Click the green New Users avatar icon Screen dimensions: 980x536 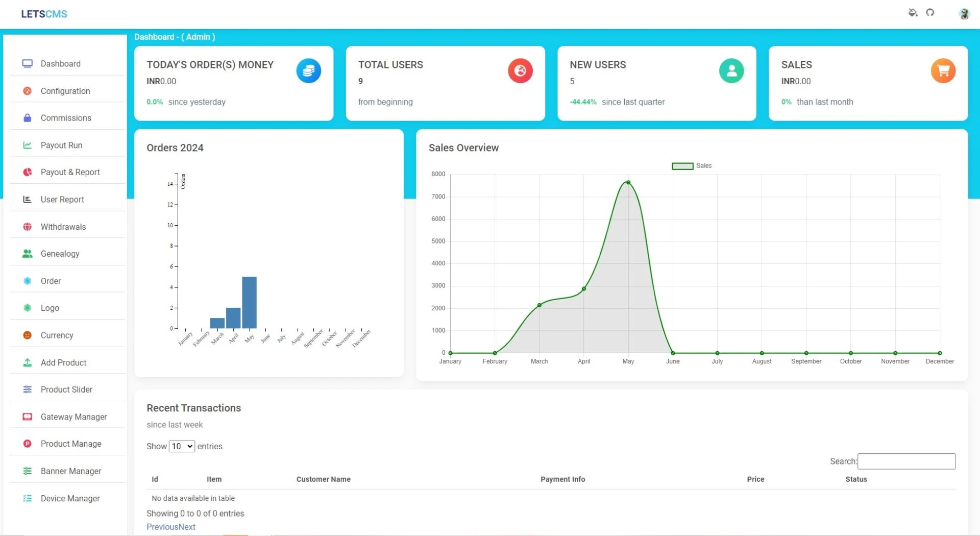point(731,70)
